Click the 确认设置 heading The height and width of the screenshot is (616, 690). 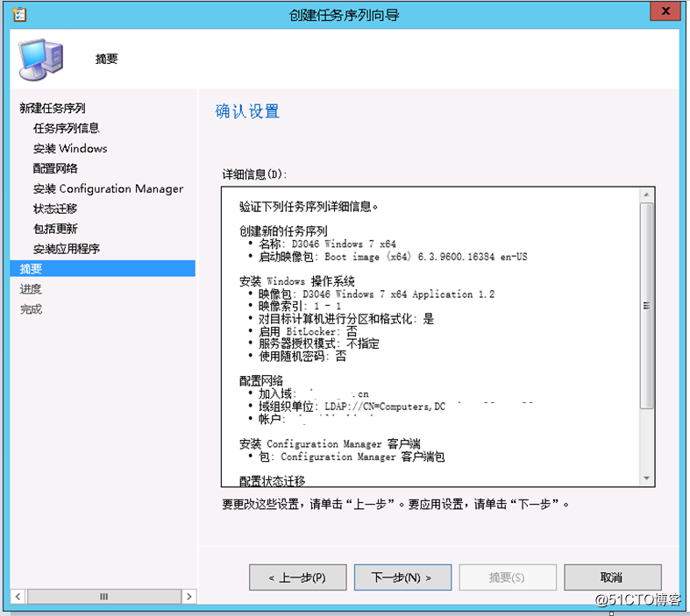coord(247,111)
